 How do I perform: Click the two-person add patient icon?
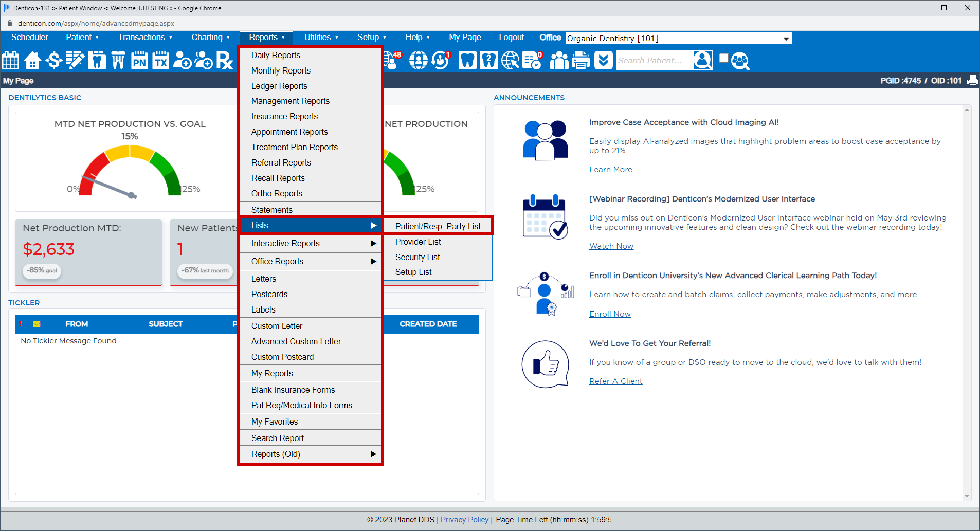click(x=204, y=60)
